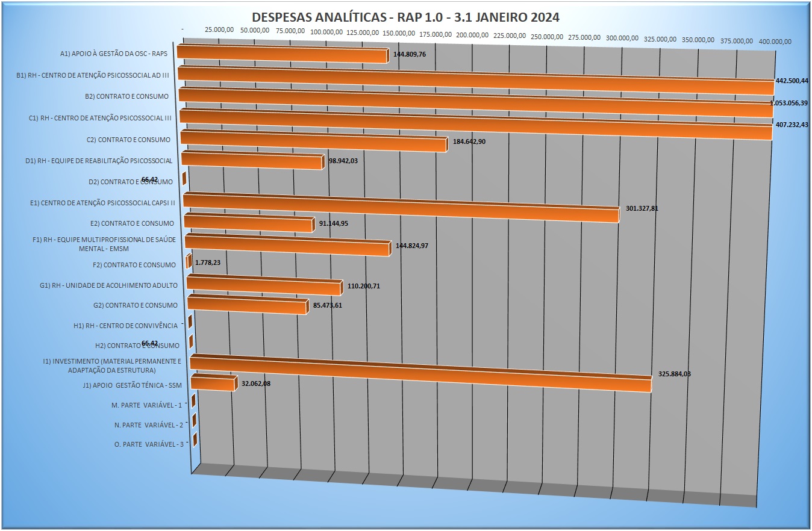This screenshot has height=531, width=812.
Task: Click the G1) RH - UNIDADE DE ACOLHIMENTO ADULTO label
Action: click(108, 285)
